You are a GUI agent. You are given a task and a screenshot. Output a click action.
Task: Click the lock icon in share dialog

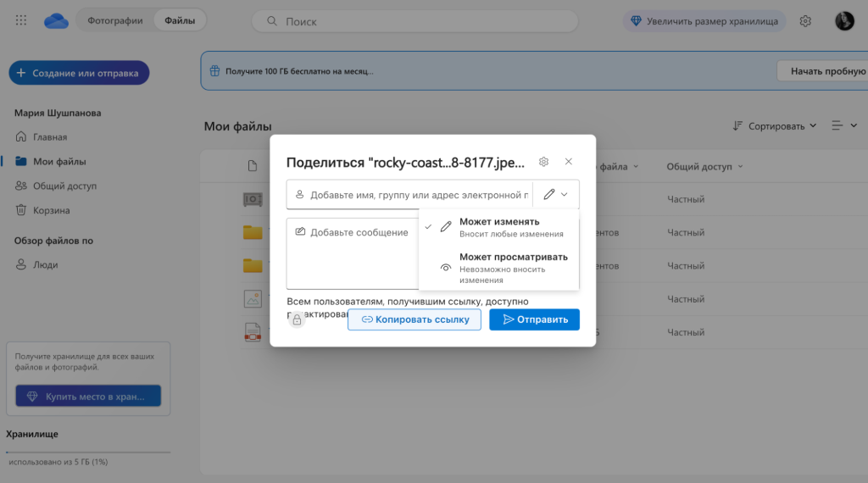pos(297,319)
